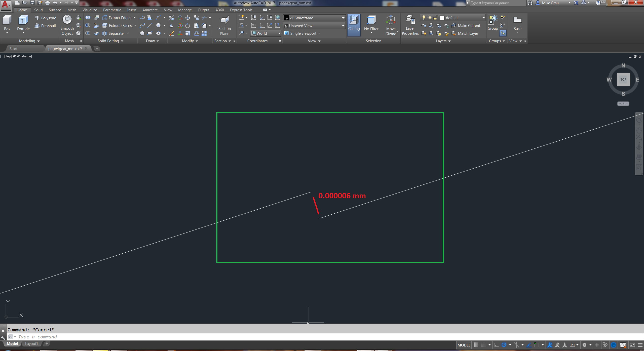Activate the Move Gizmo
Viewport: 644px width, 351px height.
(390, 24)
